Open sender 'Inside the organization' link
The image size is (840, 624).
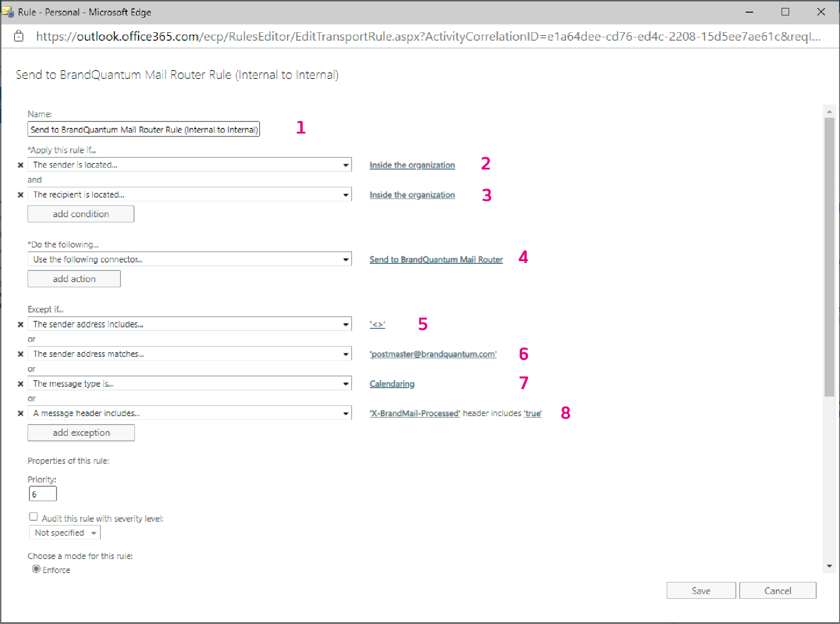click(x=412, y=165)
